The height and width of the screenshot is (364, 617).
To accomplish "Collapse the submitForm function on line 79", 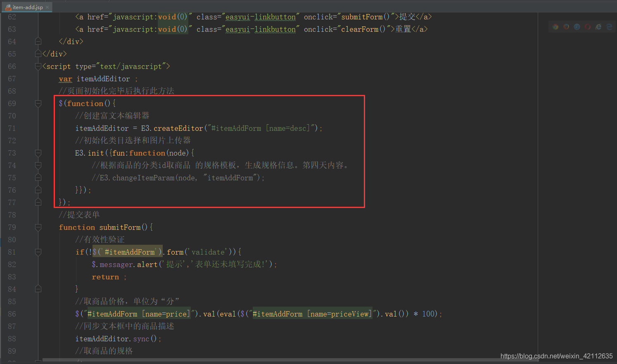I will (x=38, y=227).
